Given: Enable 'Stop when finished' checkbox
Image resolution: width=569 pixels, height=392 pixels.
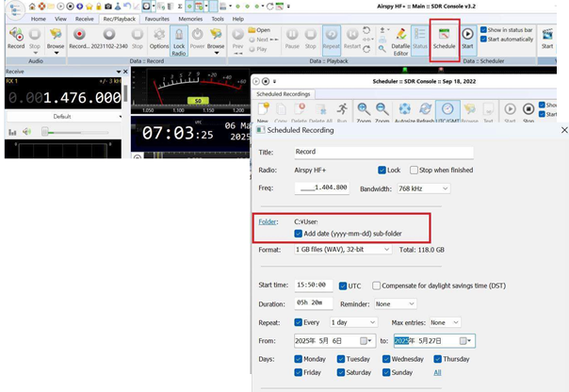Looking at the screenshot, I should click(412, 170).
